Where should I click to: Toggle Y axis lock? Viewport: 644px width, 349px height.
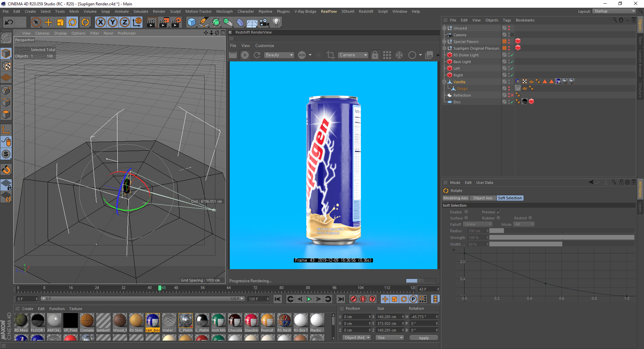pyautogui.click(x=113, y=22)
